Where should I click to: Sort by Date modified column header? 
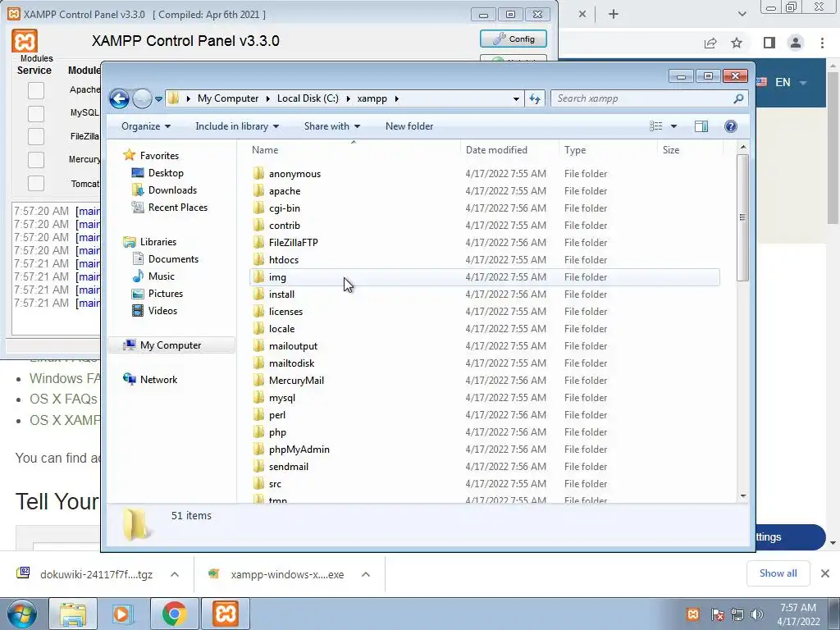click(x=496, y=150)
